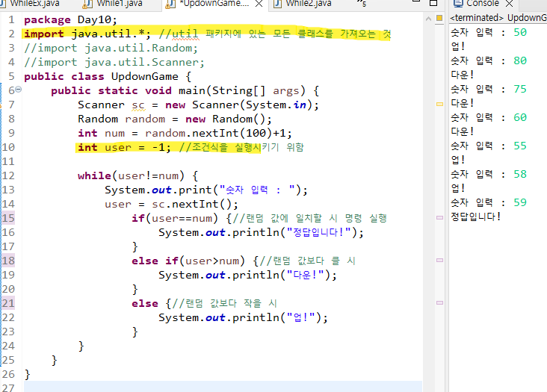The height and width of the screenshot is (392, 547).
Task: Switch to the WhileEx.java editor tab
Action: (34, 4)
